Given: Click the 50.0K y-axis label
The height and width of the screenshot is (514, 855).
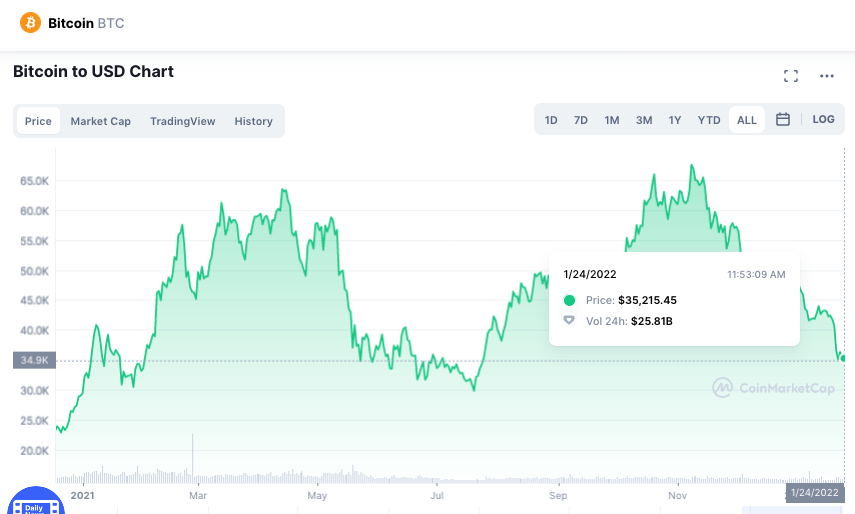Looking at the screenshot, I should tap(34, 271).
